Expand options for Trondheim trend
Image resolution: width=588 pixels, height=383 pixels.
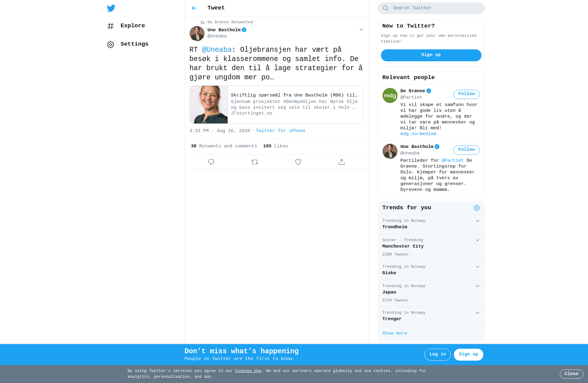[x=477, y=221]
